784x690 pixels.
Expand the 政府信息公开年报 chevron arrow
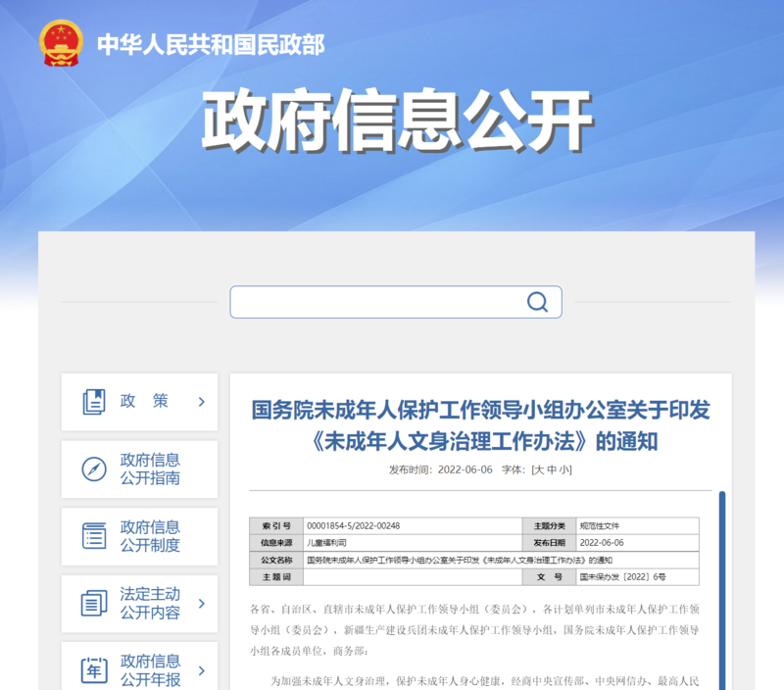tap(201, 670)
